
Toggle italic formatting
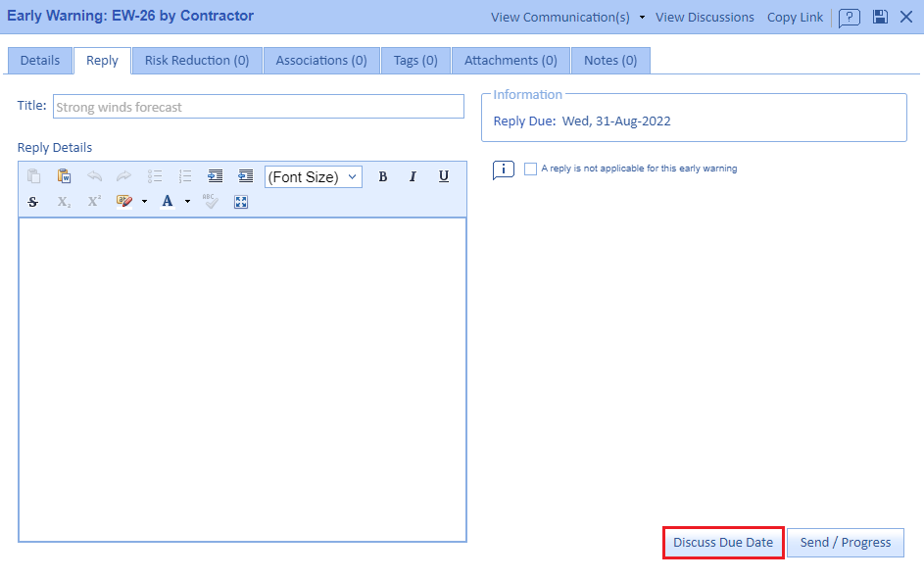coord(413,176)
